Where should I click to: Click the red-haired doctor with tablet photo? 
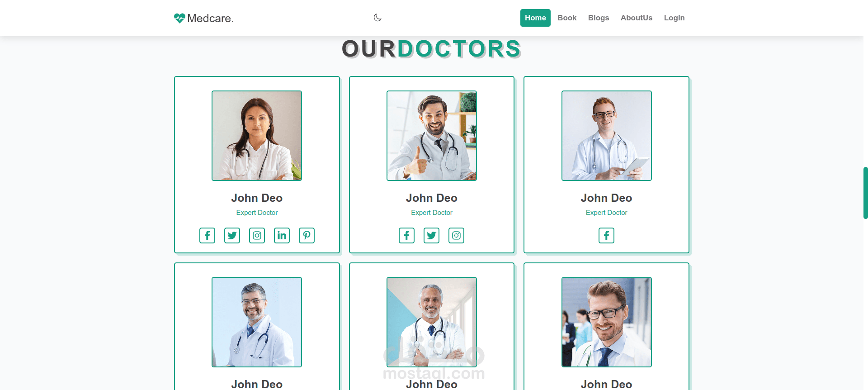pyautogui.click(x=607, y=136)
